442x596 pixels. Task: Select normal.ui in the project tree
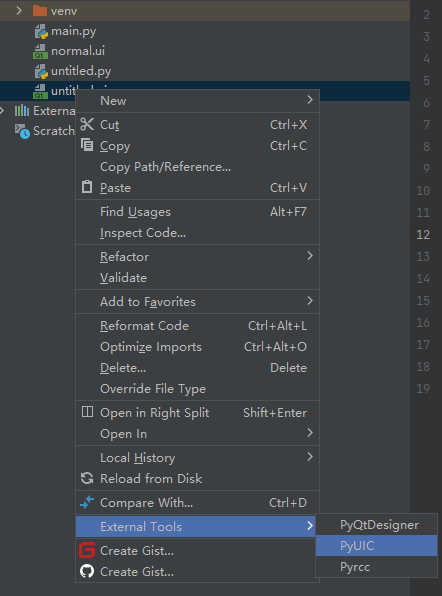[x=78, y=51]
